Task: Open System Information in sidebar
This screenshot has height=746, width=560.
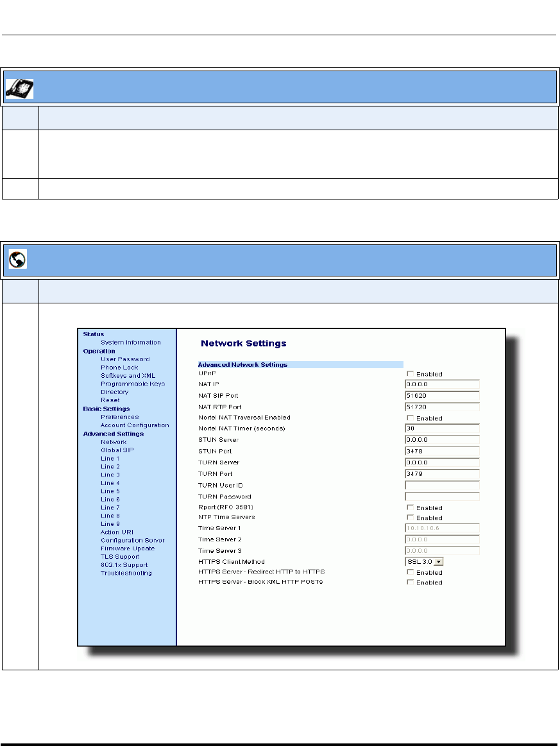Action: click(x=131, y=343)
